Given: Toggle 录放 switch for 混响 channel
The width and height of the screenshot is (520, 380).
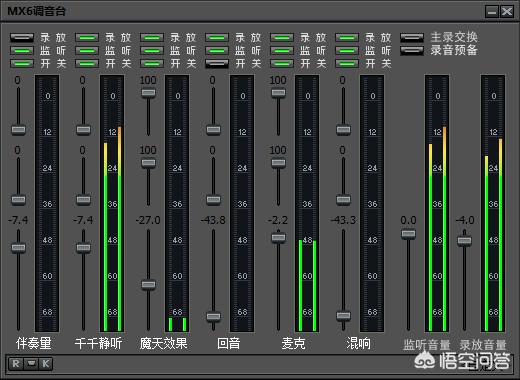Looking at the screenshot, I should click(347, 37).
